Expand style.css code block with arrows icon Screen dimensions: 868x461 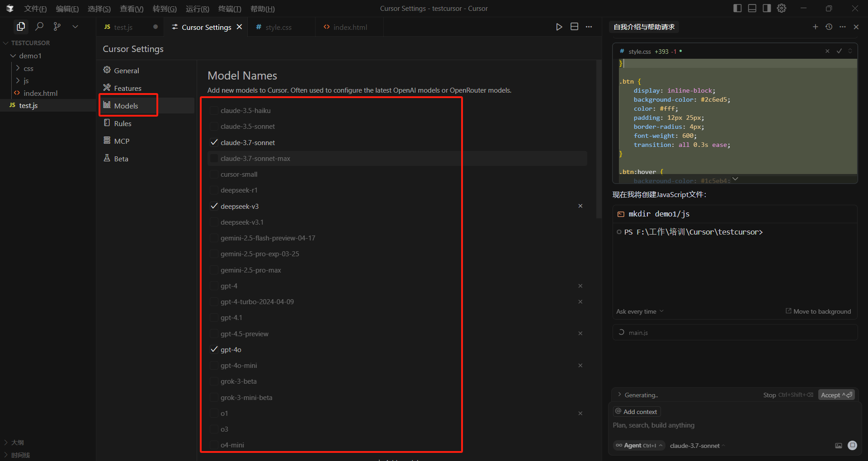tap(850, 51)
